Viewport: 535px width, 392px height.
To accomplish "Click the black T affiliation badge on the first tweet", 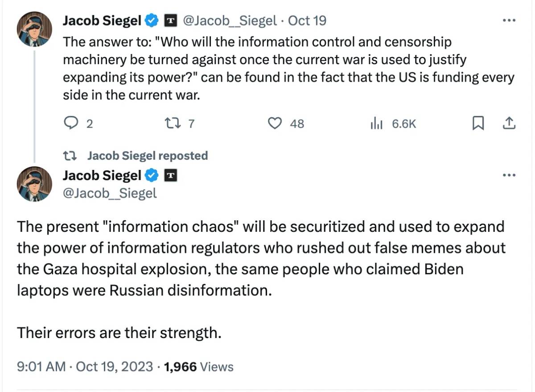I will point(171,21).
